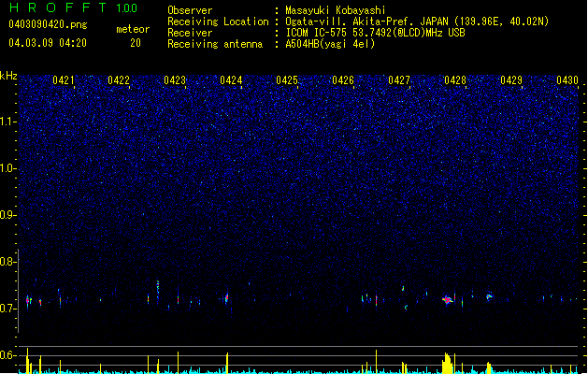Click the 0.8 kHz axis label
The width and height of the screenshot is (588, 374).
point(8,262)
